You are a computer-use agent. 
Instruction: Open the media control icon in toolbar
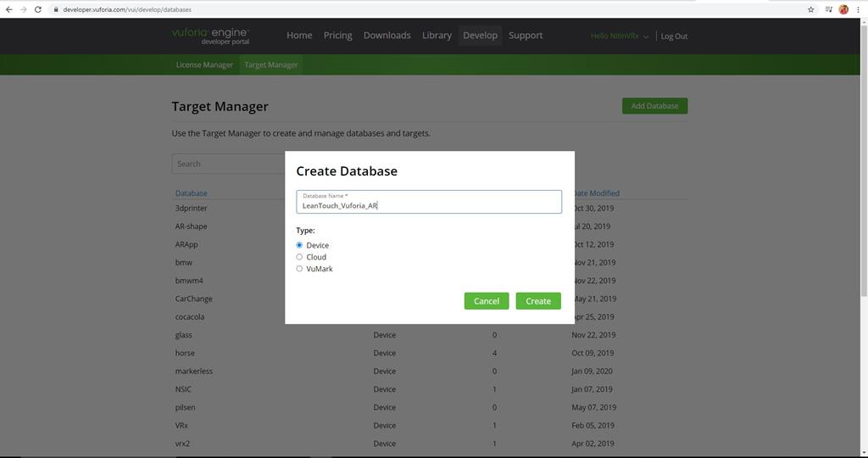coord(828,9)
